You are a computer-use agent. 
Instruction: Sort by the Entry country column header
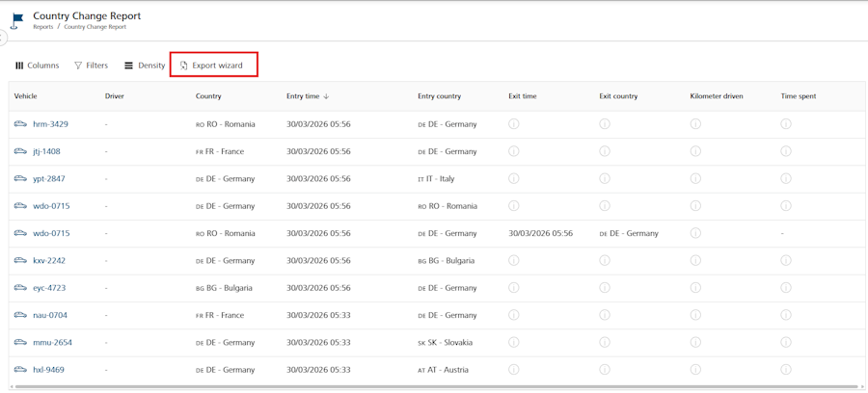coord(440,96)
